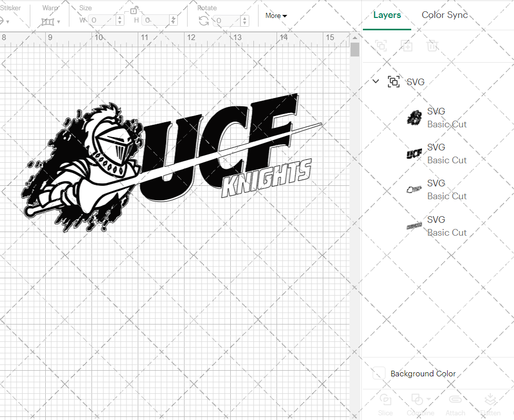
Task: Select the knight mascot Basic Cut layer thumbnail
Action: [414, 118]
